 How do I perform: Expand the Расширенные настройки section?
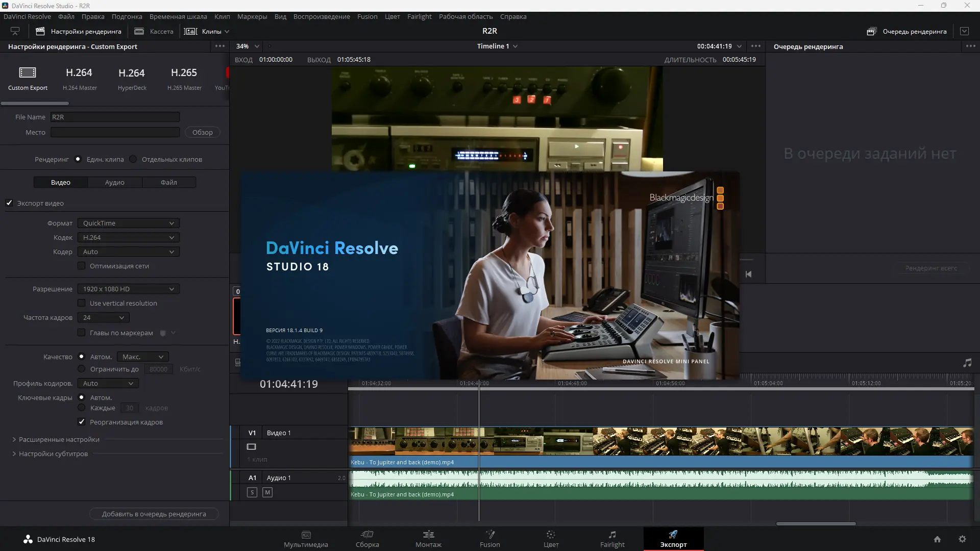click(58, 439)
